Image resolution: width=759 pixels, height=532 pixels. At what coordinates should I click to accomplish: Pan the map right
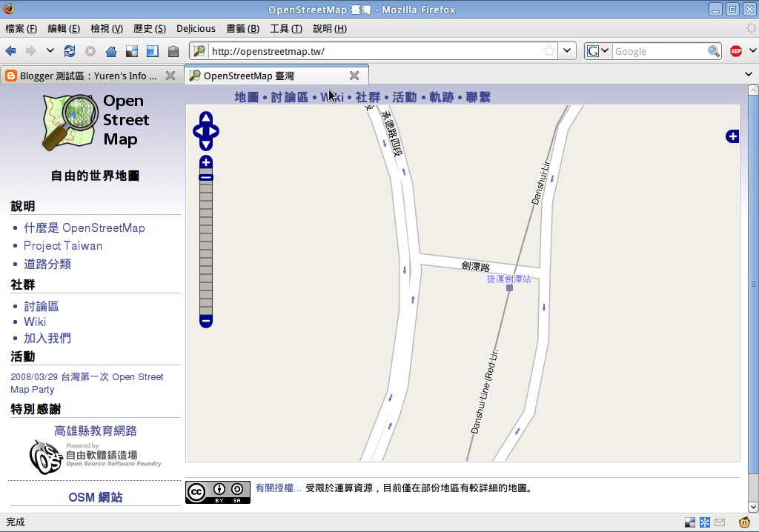213,131
